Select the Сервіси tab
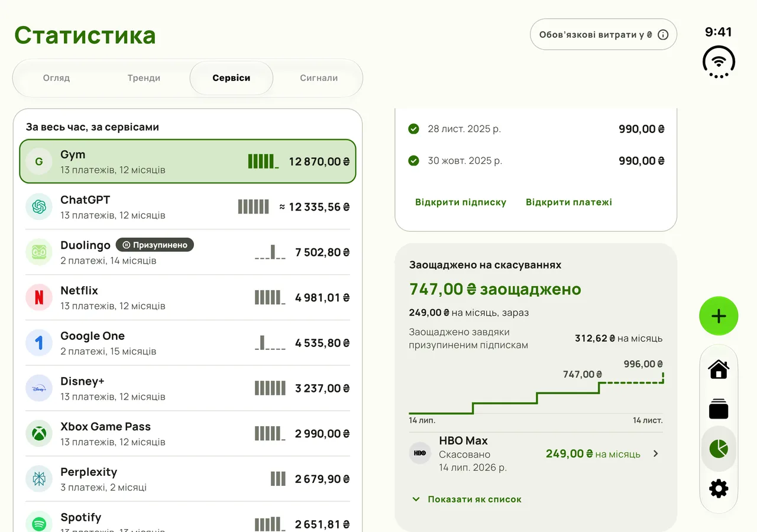757x532 pixels. pyautogui.click(x=231, y=78)
